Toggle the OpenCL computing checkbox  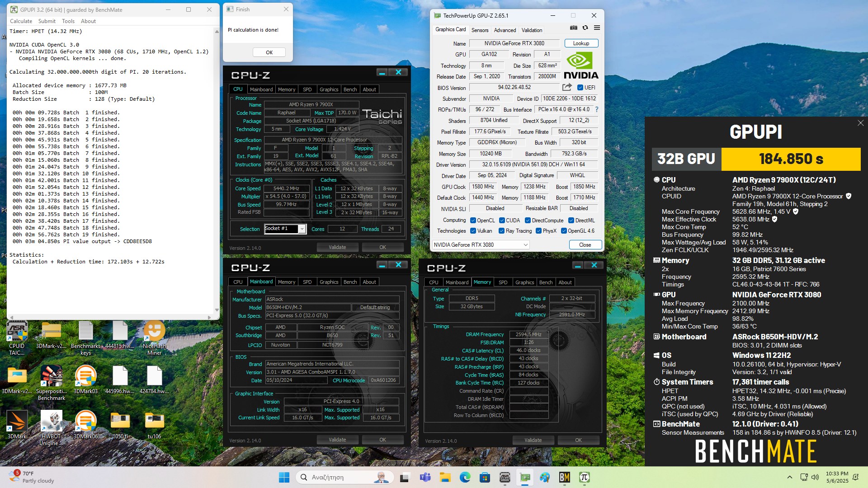coord(473,221)
